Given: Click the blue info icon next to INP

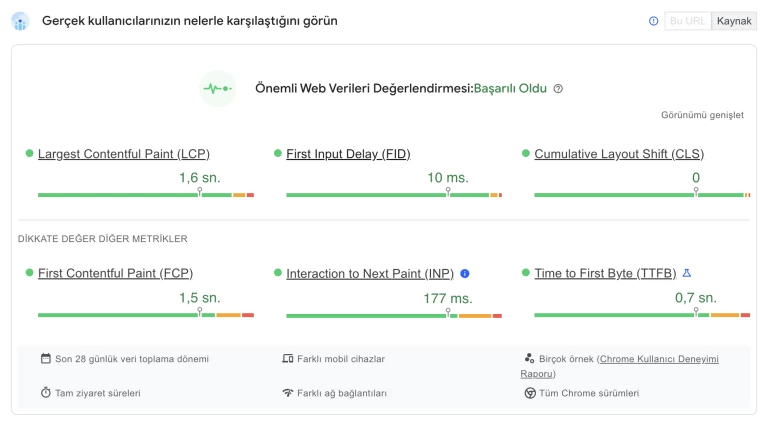Looking at the screenshot, I should pos(465,273).
